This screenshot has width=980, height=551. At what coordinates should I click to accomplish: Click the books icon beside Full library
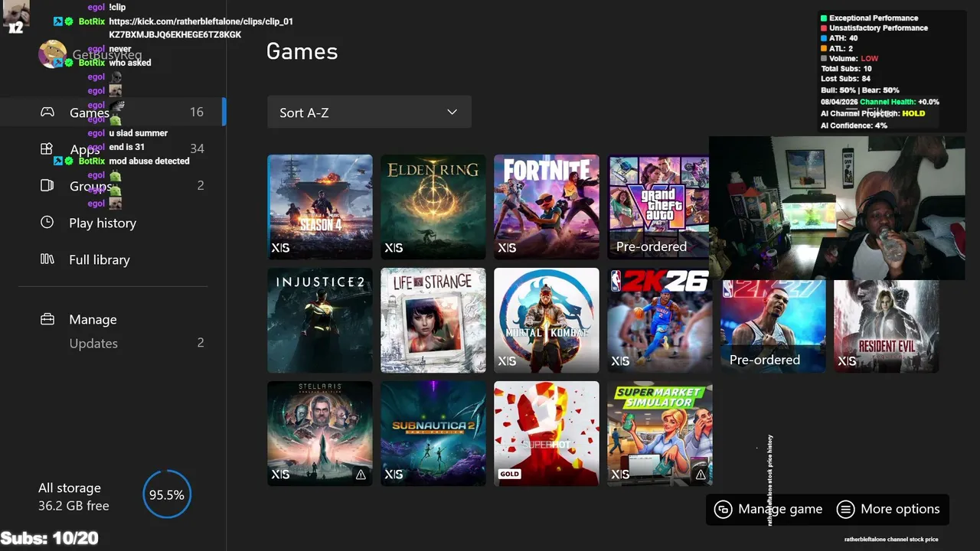click(47, 259)
